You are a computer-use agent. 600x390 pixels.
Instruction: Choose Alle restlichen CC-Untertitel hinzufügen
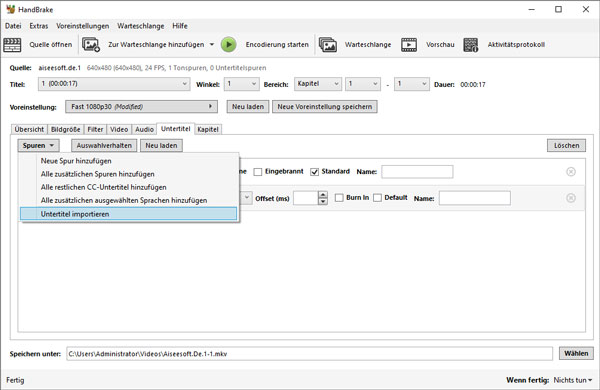click(129, 187)
